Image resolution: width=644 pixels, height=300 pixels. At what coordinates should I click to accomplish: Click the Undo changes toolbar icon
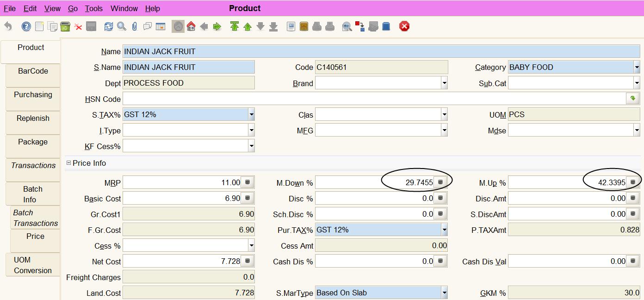(x=8, y=26)
